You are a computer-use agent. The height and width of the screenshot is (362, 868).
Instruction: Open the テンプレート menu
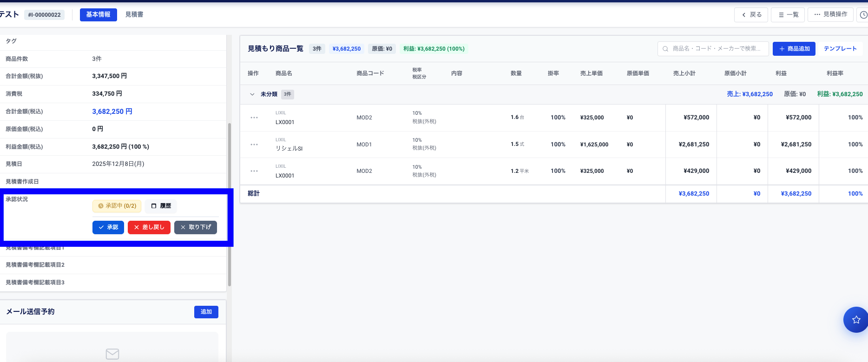840,49
